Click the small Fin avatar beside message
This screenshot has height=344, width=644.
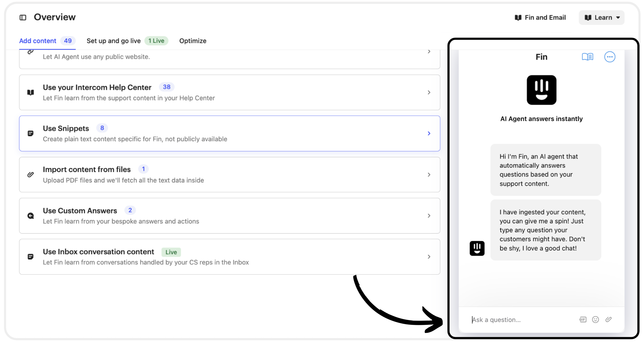[477, 248]
